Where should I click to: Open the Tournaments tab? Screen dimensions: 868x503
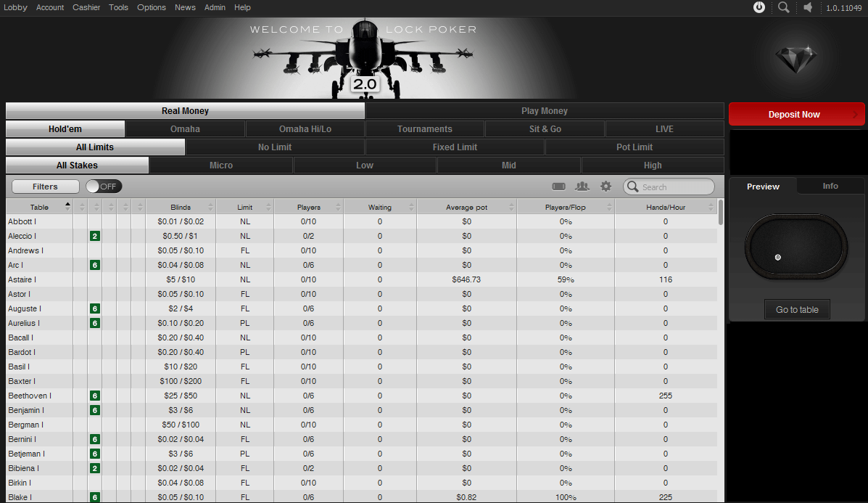coord(425,129)
